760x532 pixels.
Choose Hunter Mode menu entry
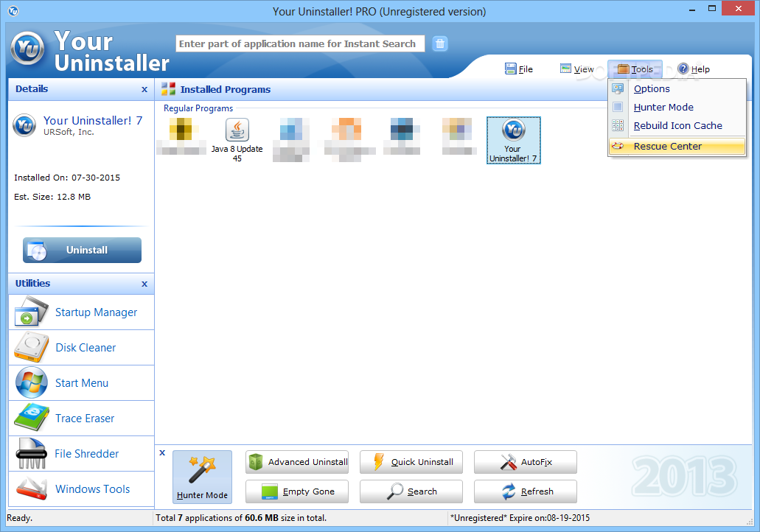click(677, 107)
